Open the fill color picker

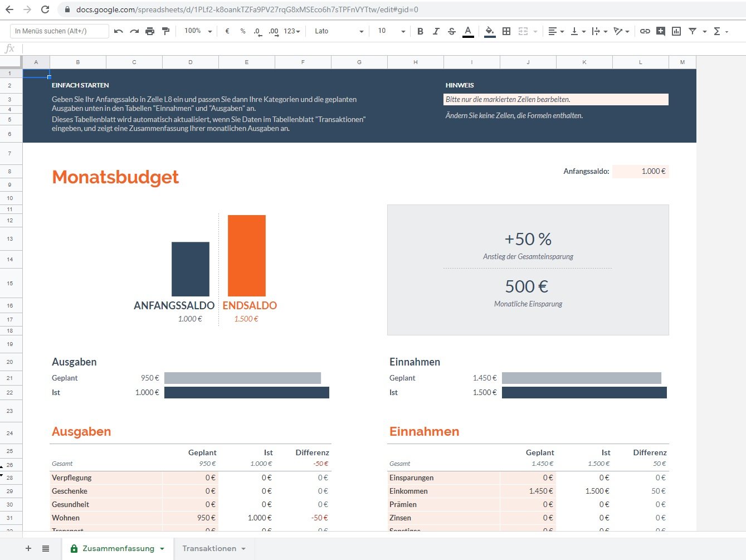point(490,31)
